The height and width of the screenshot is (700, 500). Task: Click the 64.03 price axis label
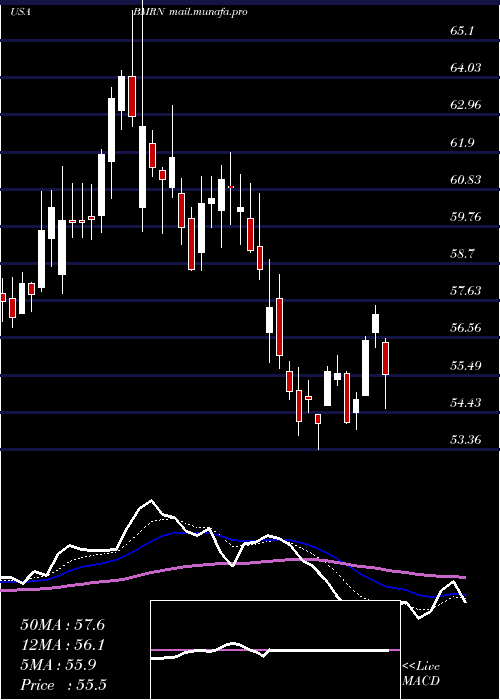466,68
